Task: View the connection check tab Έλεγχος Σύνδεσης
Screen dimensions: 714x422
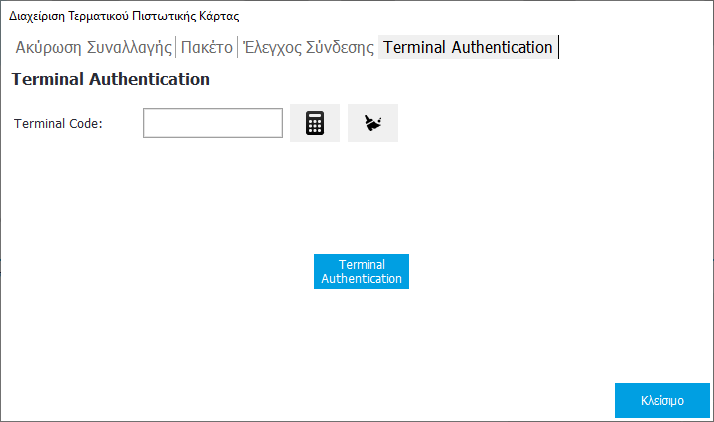Action: (309, 47)
